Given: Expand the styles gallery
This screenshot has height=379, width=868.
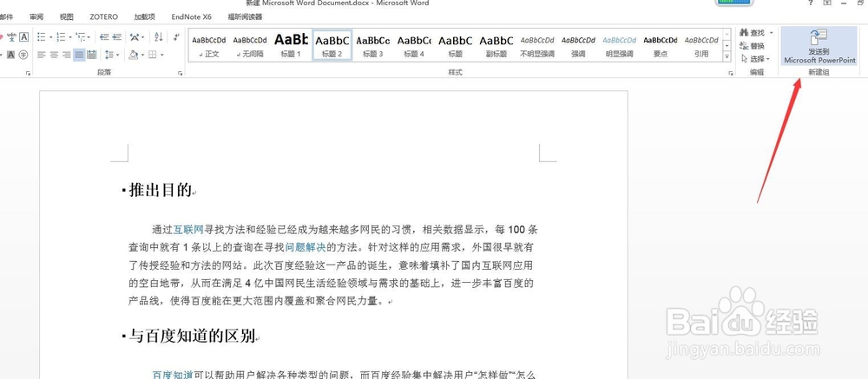Looking at the screenshot, I should (x=727, y=56).
